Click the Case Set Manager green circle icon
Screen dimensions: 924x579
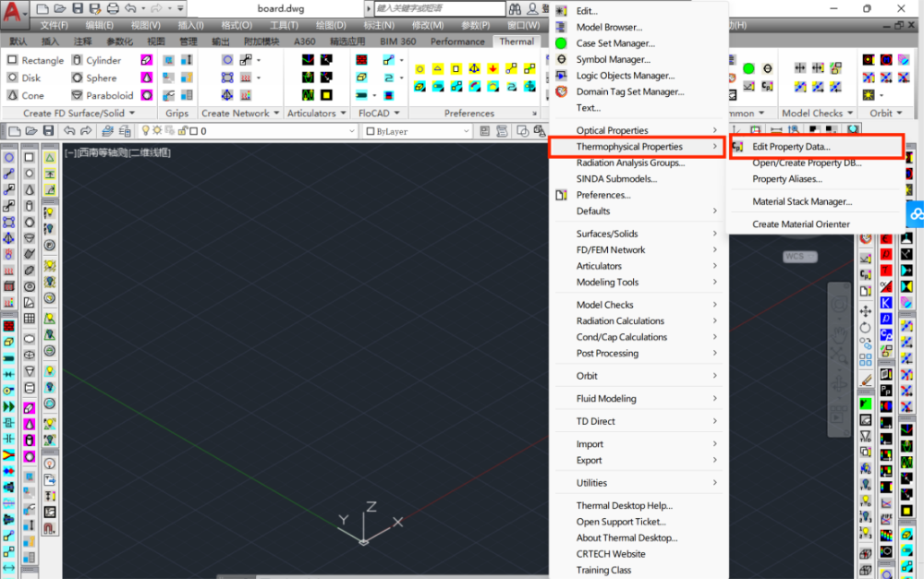point(561,43)
